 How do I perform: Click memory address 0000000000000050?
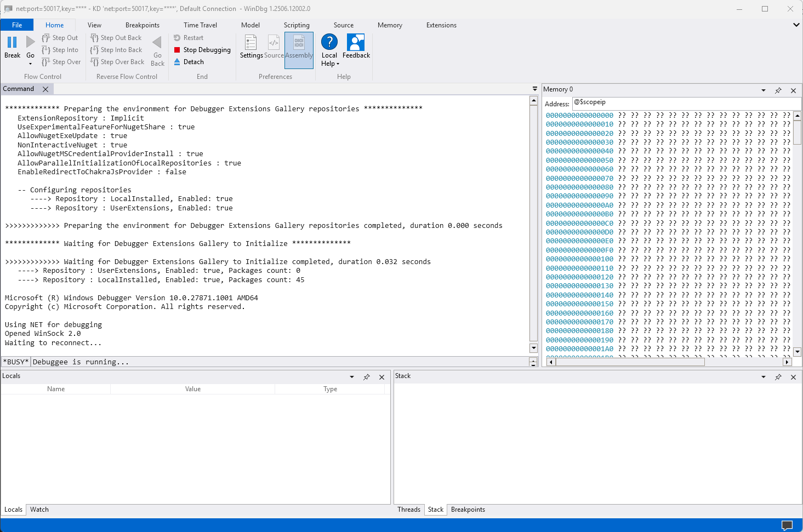point(579,161)
